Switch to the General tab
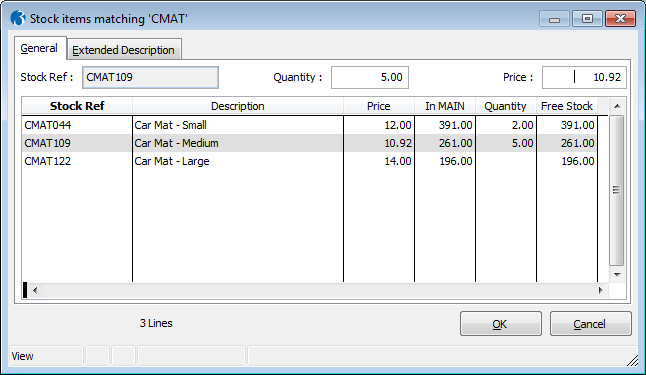This screenshot has height=375, width=646. tap(40, 48)
